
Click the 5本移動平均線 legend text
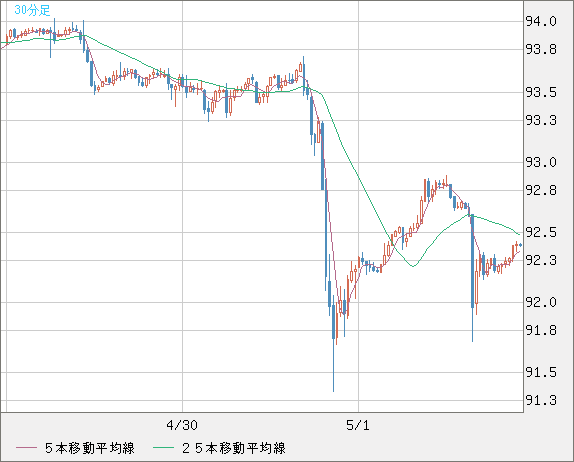(x=90, y=448)
